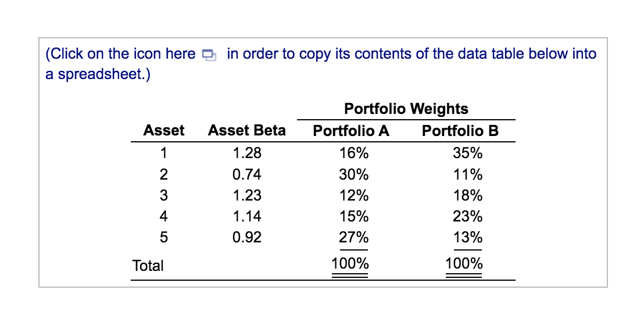Select beta value 0.74

click(x=247, y=174)
